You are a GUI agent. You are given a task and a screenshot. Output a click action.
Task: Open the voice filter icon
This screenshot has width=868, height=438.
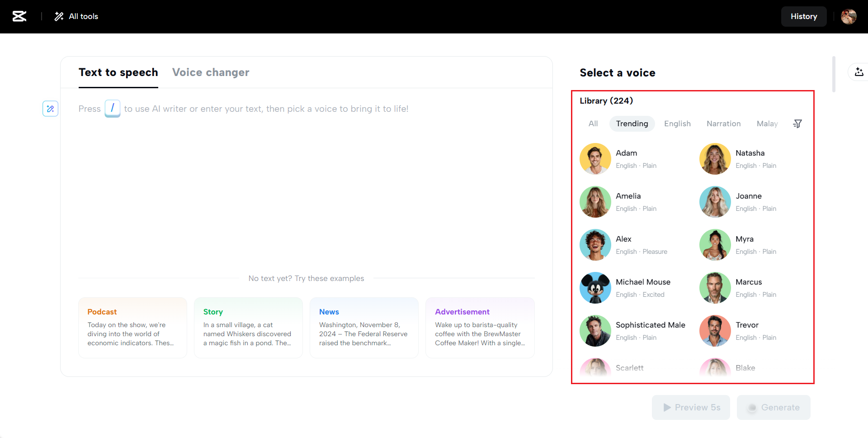click(797, 124)
